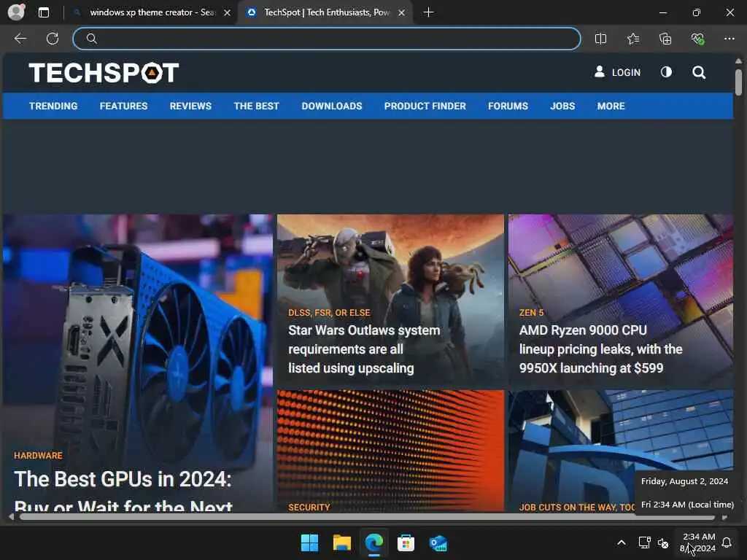Close the TechSpot tab
Screen dimensions: 747x560
402,12
